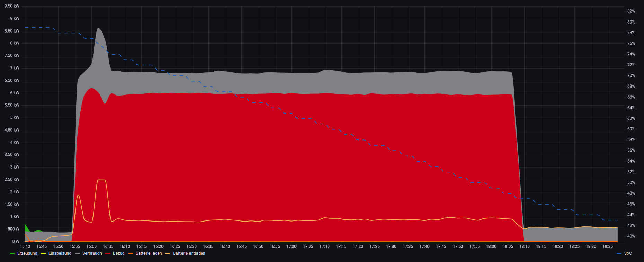Select the Bezug legend label
The height and width of the screenshot is (262, 644).
click(x=118, y=253)
